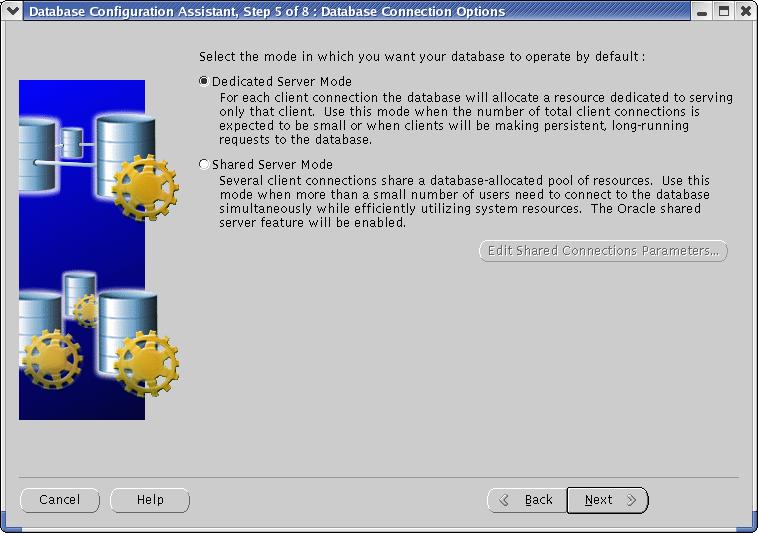Go Back to the previous wizard step
The width and height of the screenshot is (758, 534).
(527, 500)
